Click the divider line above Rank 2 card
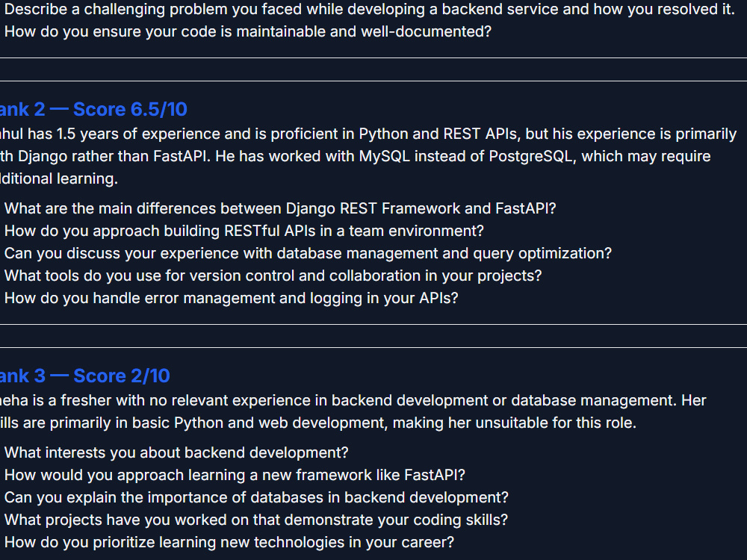 click(373, 81)
